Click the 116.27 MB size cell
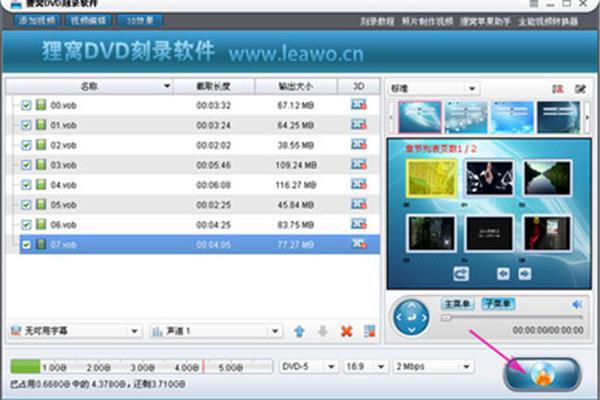 tap(296, 185)
